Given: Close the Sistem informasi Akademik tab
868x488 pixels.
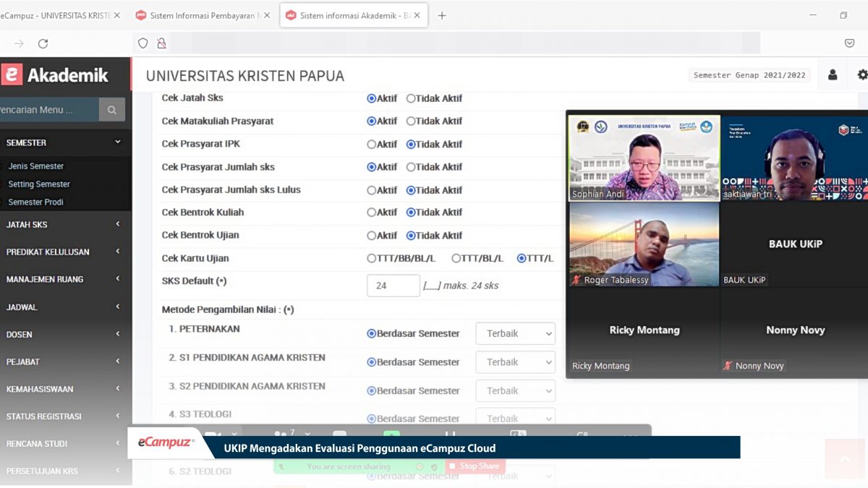Looking at the screenshot, I should tap(416, 15).
